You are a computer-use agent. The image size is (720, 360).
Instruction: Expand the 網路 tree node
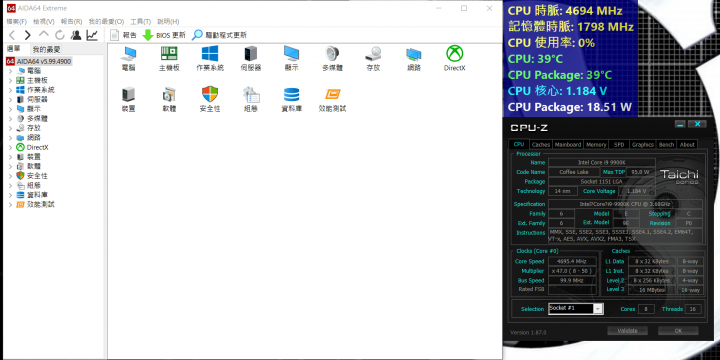(x=11, y=138)
